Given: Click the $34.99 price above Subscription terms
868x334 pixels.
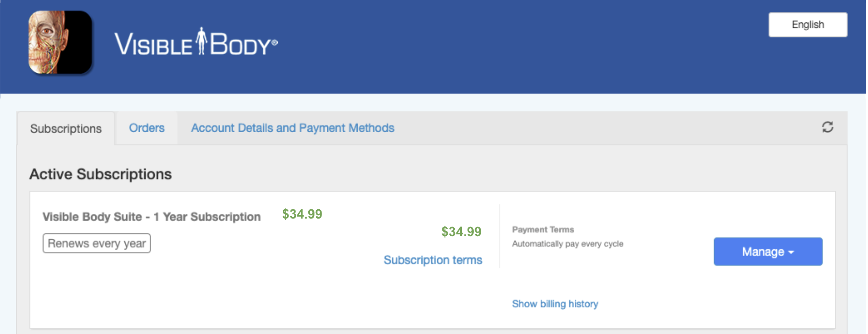Looking at the screenshot, I should [461, 232].
